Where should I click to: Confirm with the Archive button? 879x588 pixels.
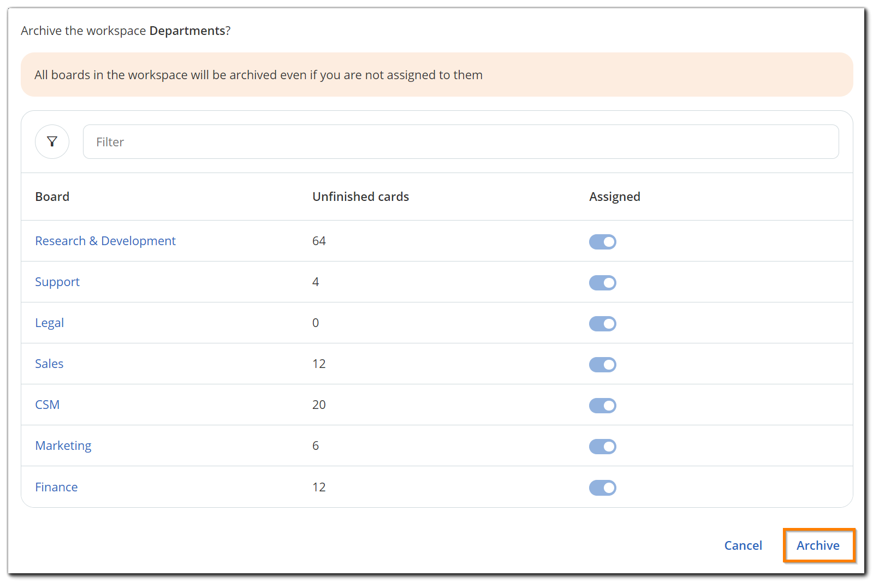pyautogui.click(x=818, y=545)
